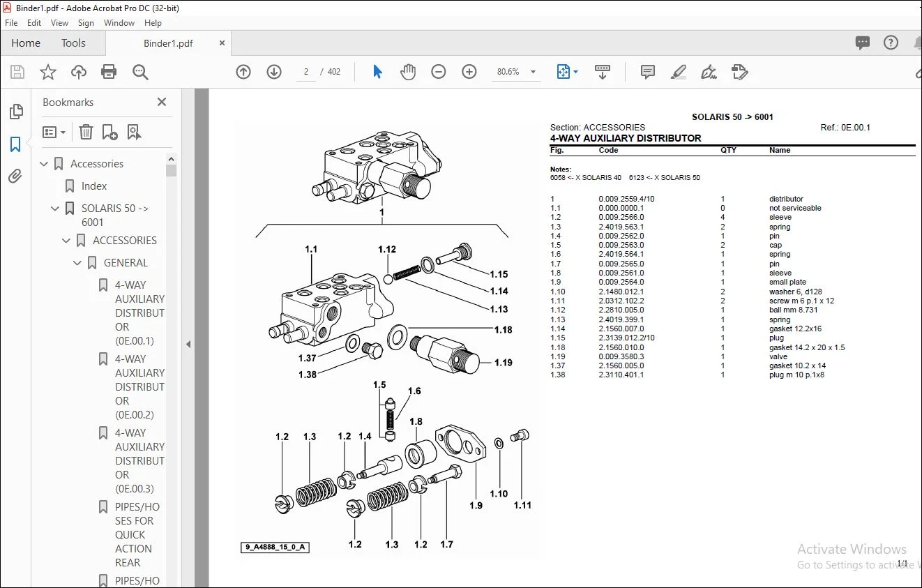Collapse the Accessories bookmark

tap(44, 164)
